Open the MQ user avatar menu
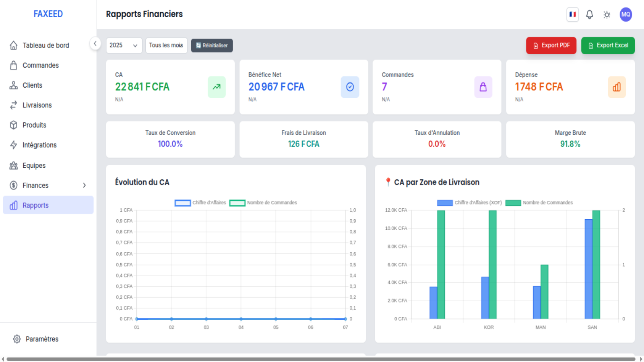The image size is (644, 362). (x=625, y=14)
